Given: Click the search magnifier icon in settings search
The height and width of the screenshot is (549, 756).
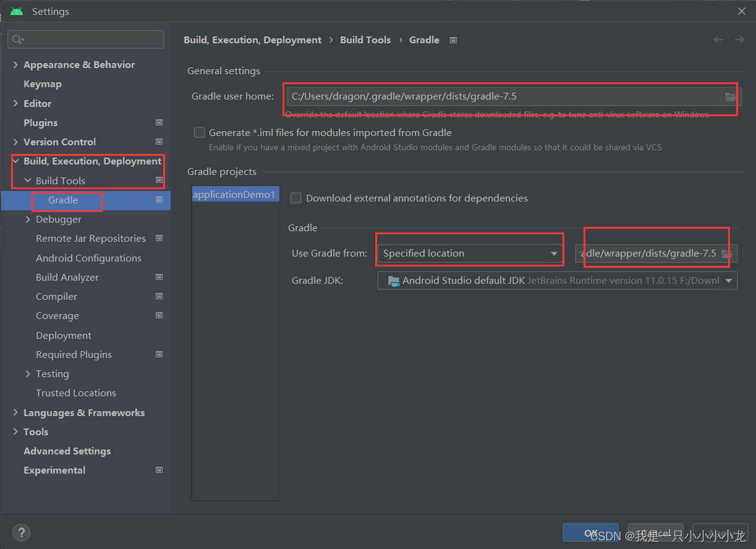Looking at the screenshot, I should [18, 40].
